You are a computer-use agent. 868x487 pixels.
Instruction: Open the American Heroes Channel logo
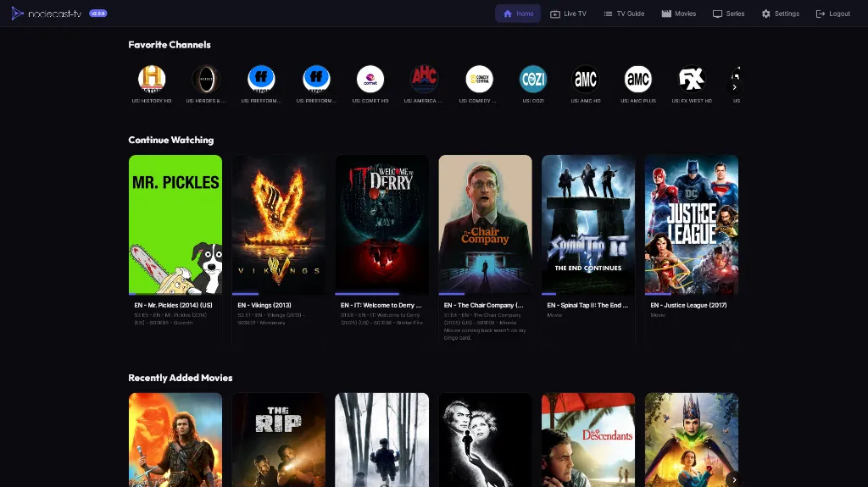point(424,79)
